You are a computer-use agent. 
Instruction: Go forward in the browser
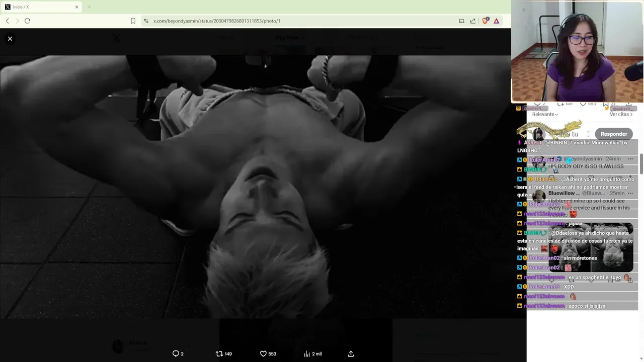click(17, 21)
